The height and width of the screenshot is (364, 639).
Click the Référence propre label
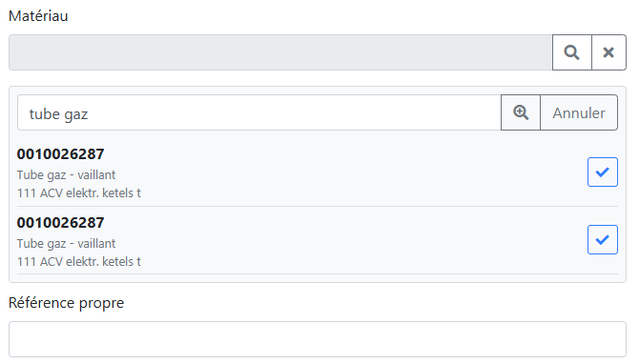coord(66,303)
